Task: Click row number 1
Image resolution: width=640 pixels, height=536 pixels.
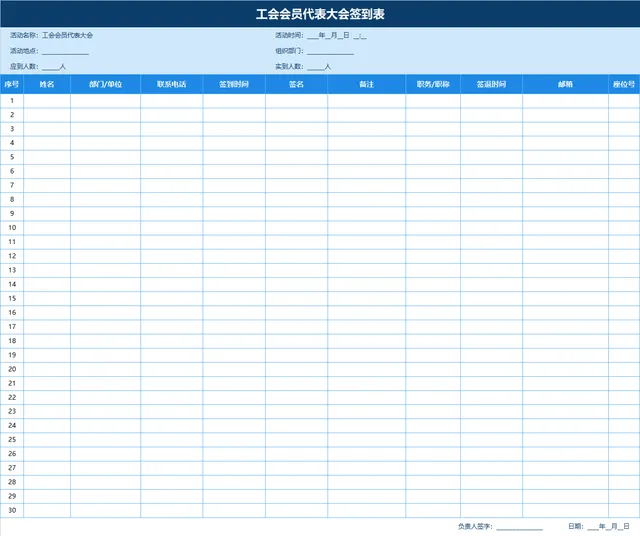Action: pos(12,100)
